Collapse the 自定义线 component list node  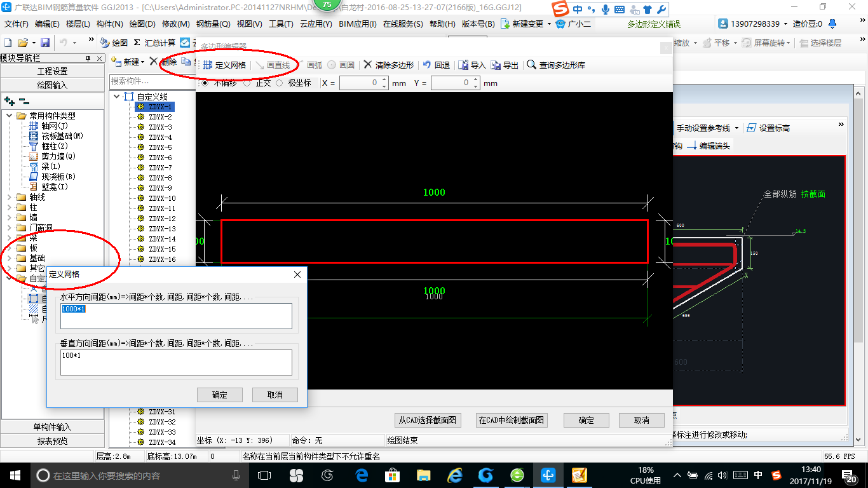point(117,97)
